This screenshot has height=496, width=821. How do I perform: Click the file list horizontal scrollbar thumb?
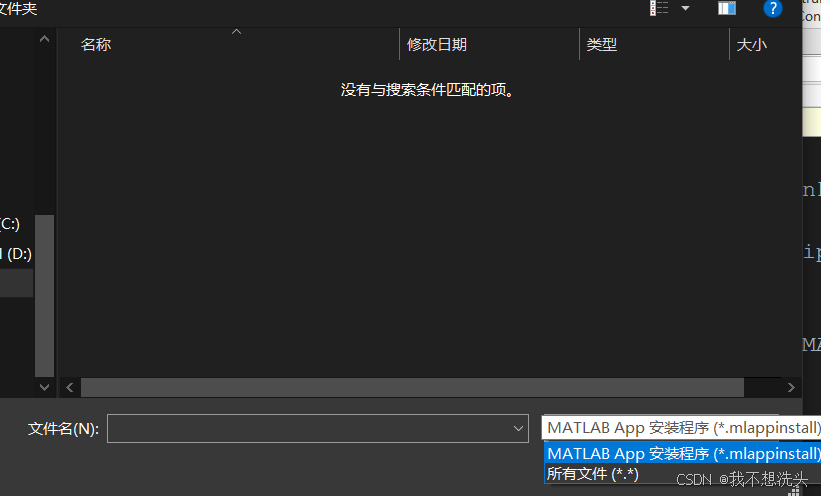(x=412, y=388)
